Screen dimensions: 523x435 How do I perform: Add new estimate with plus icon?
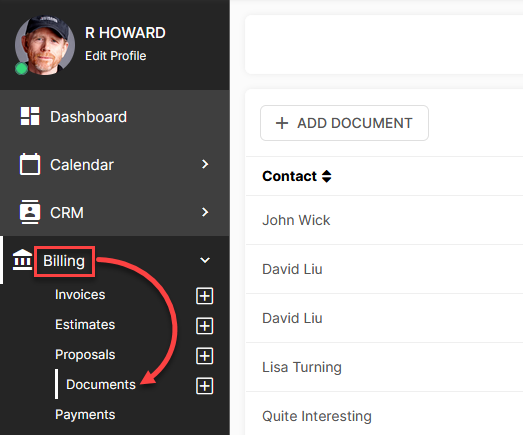(x=204, y=326)
